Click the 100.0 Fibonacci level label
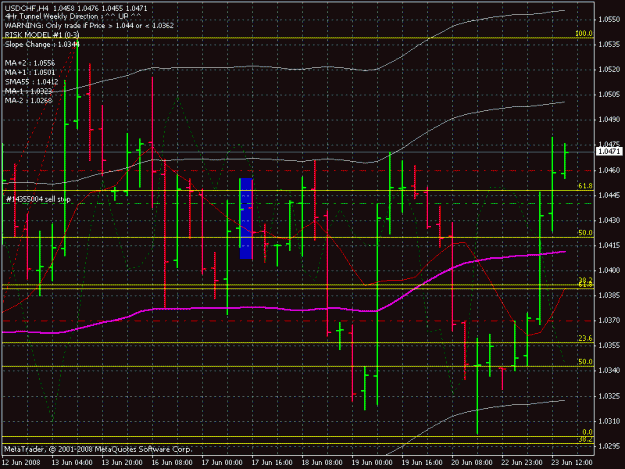Screen dimensions: 625x469 [x=584, y=33]
